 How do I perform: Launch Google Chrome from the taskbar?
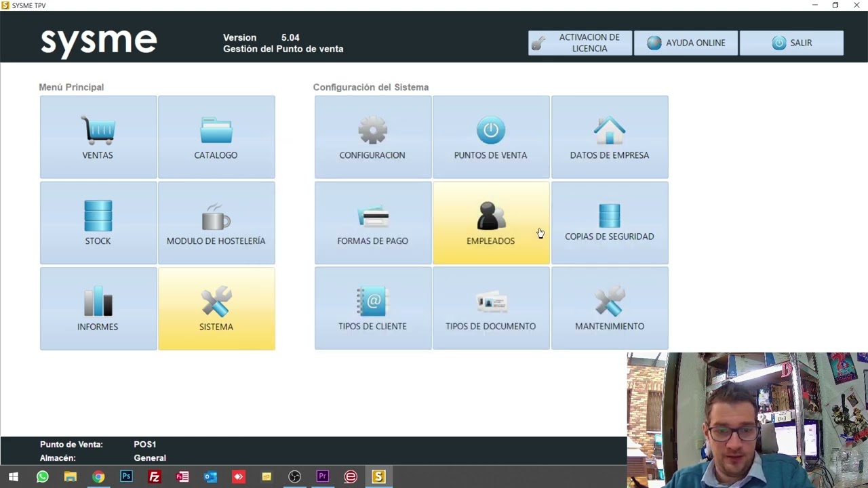point(98,477)
